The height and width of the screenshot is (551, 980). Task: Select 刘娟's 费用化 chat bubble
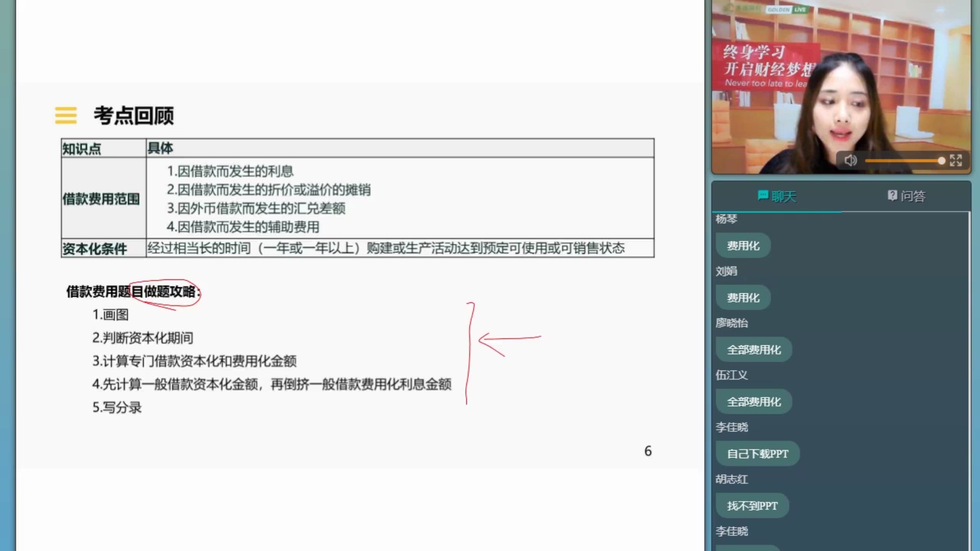coord(743,298)
